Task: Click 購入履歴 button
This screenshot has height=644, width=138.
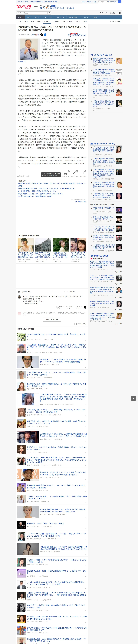Action: click(112, 13)
